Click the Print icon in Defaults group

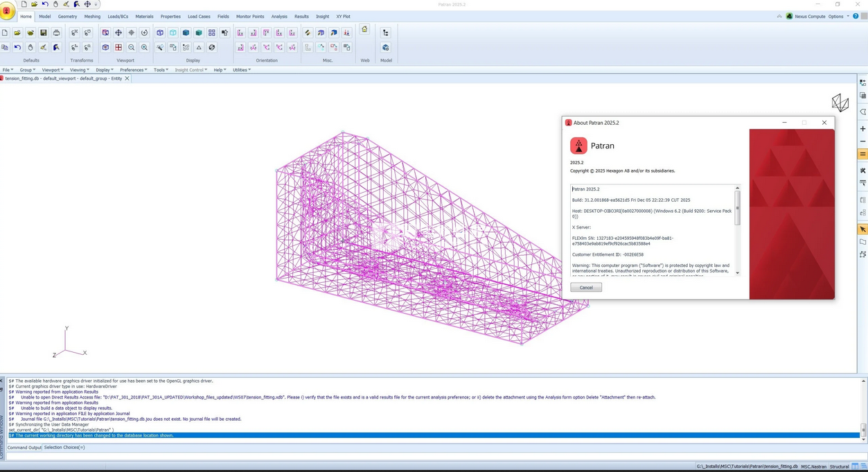(56, 33)
